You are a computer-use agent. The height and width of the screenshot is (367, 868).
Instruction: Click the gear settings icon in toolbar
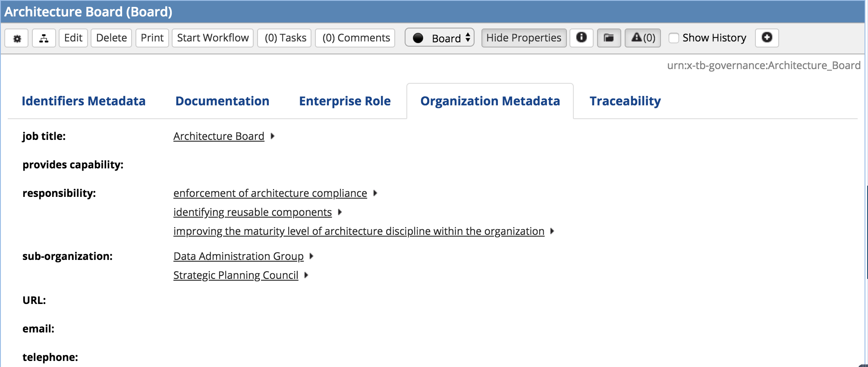(x=17, y=38)
